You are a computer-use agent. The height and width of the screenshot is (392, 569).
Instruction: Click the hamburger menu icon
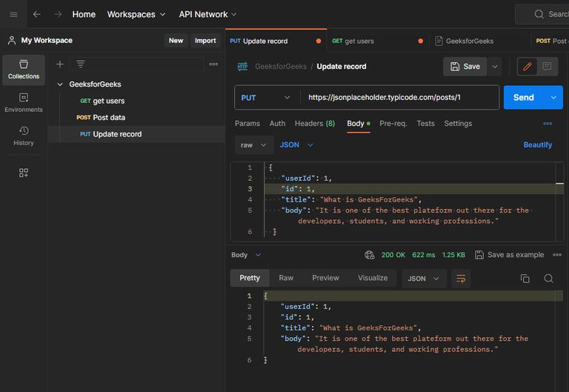(x=13, y=14)
